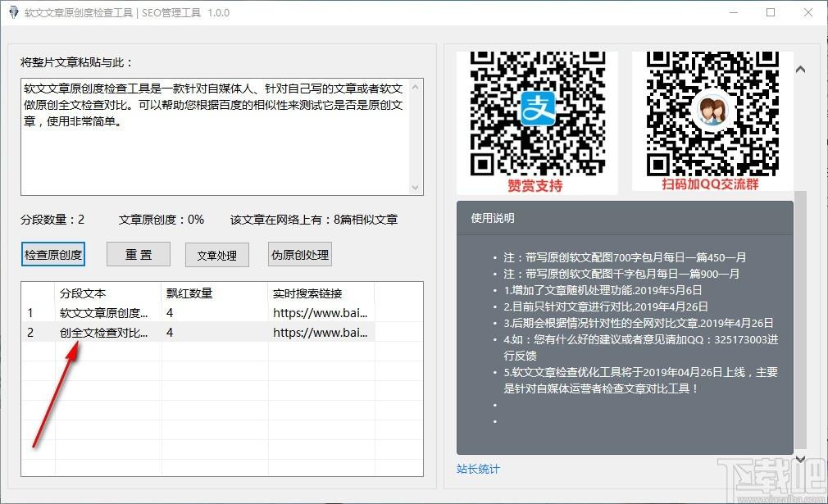Click the 飘红数量 value in row 2
Image resolution: width=828 pixels, height=504 pixels.
point(170,333)
